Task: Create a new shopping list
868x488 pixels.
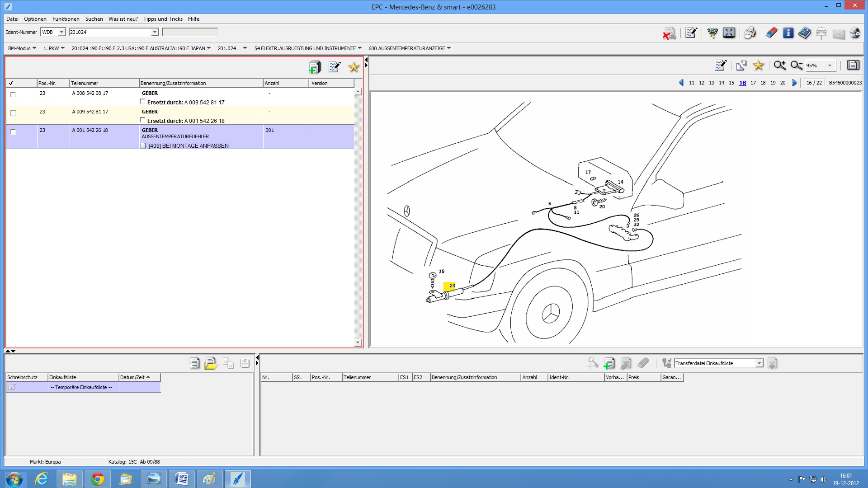Action: (x=194, y=363)
